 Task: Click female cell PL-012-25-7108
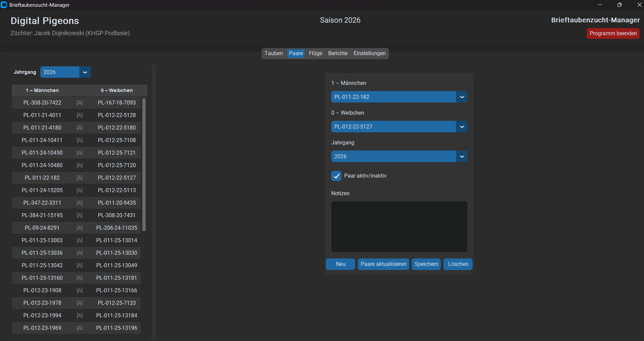point(117,140)
